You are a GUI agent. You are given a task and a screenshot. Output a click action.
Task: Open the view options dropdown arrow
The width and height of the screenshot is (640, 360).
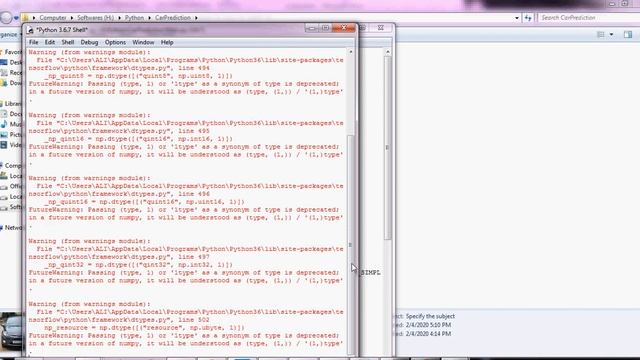pos(611,35)
